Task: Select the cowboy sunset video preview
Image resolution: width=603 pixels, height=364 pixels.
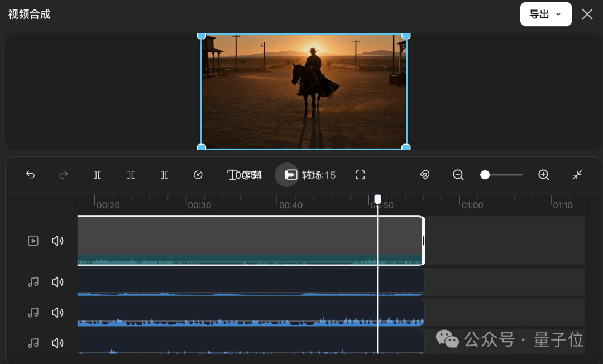Action: [304, 92]
